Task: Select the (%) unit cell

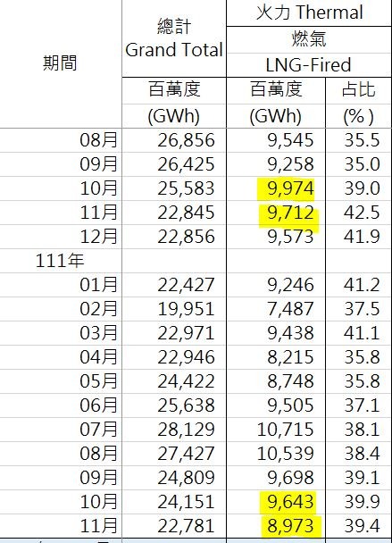Action: click(x=358, y=116)
